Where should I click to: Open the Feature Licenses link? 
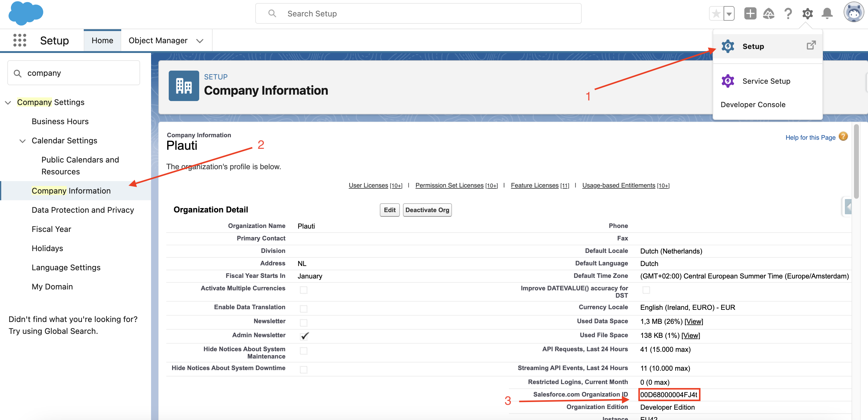point(535,185)
